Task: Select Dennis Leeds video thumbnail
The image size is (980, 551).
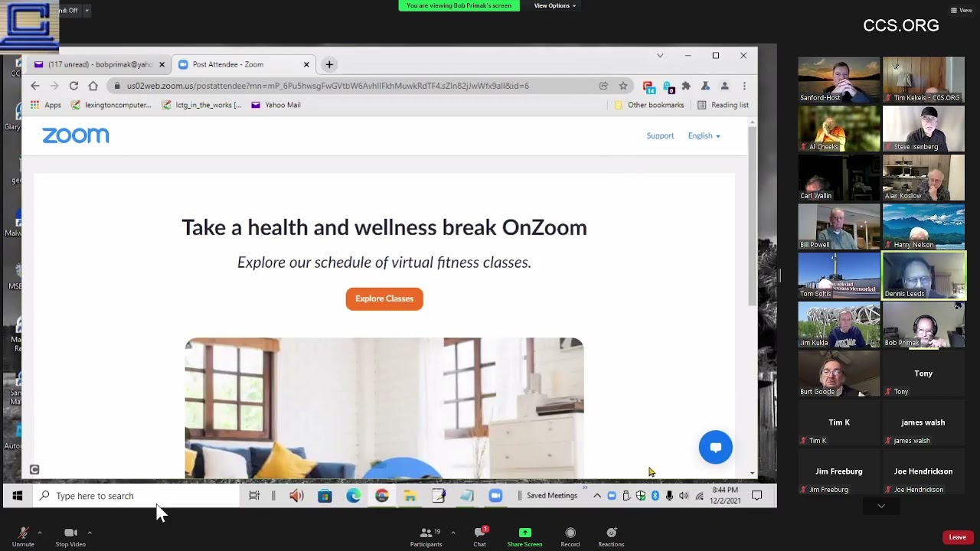Action: tap(924, 275)
